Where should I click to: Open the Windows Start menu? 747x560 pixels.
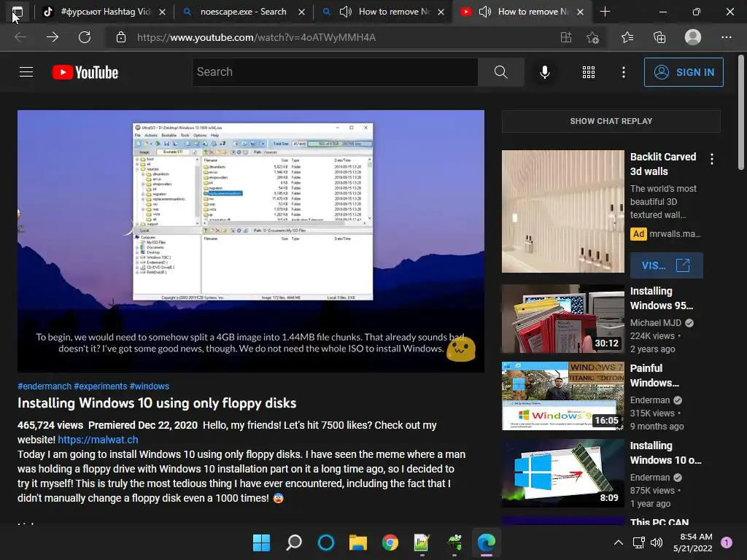point(262,542)
